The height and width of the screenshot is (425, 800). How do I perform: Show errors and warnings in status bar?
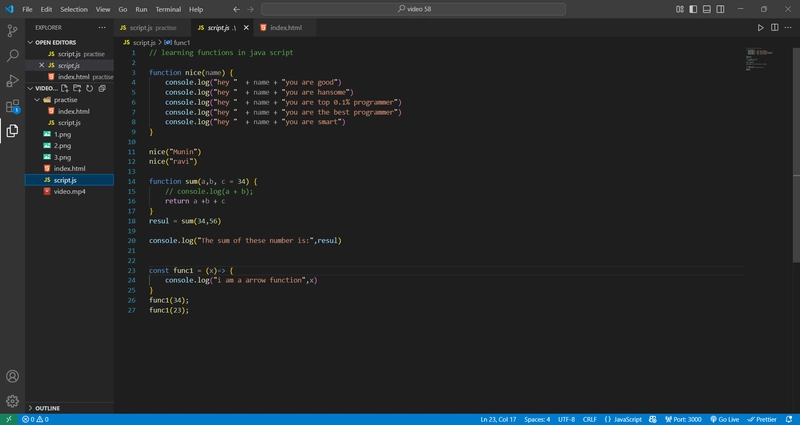coord(35,419)
